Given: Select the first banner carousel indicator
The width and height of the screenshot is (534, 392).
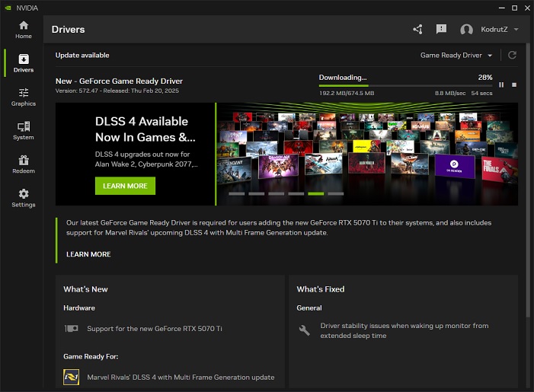Looking at the screenshot, I should (236, 194).
